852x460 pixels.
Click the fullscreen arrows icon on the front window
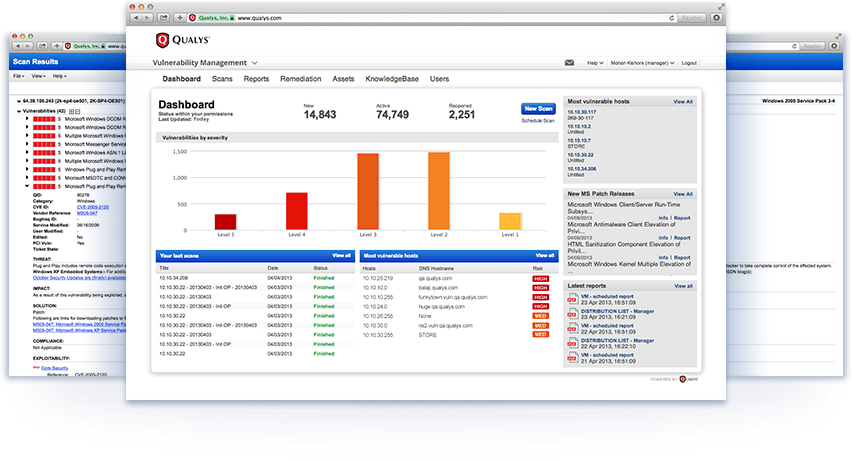point(721,7)
